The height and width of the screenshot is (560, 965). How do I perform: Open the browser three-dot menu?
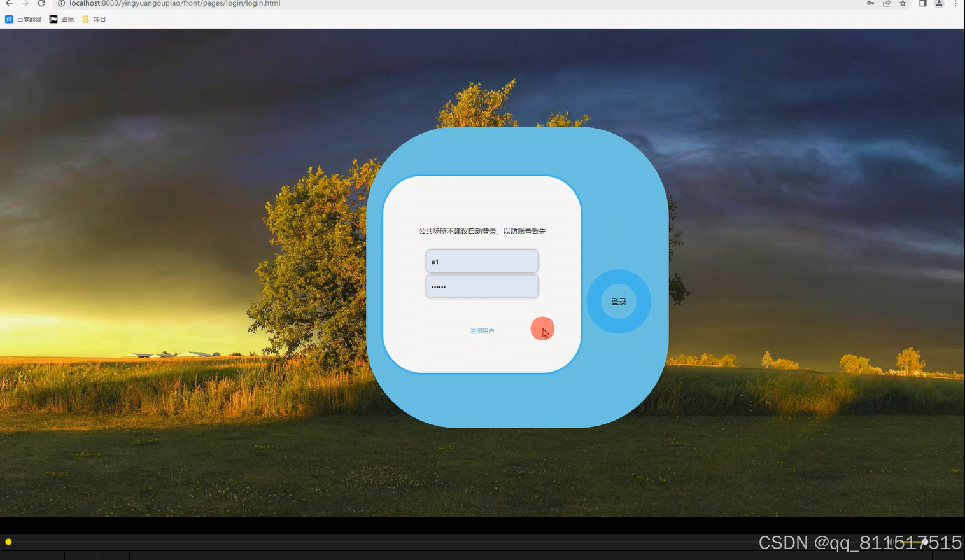(x=955, y=3)
